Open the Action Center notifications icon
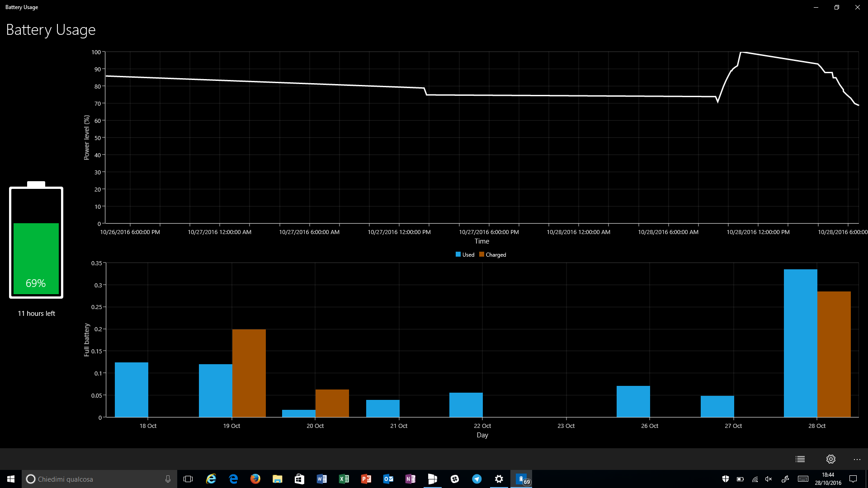This screenshot has width=868, height=488. point(853,479)
